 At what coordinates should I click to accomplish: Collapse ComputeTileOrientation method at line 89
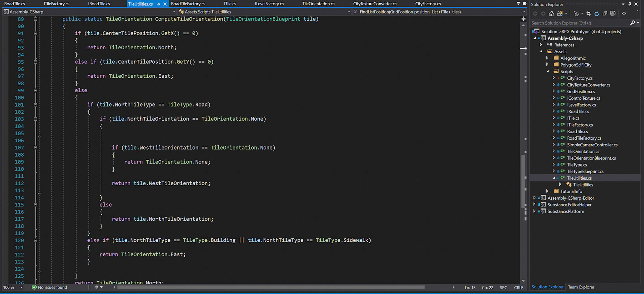tap(35, 19)
